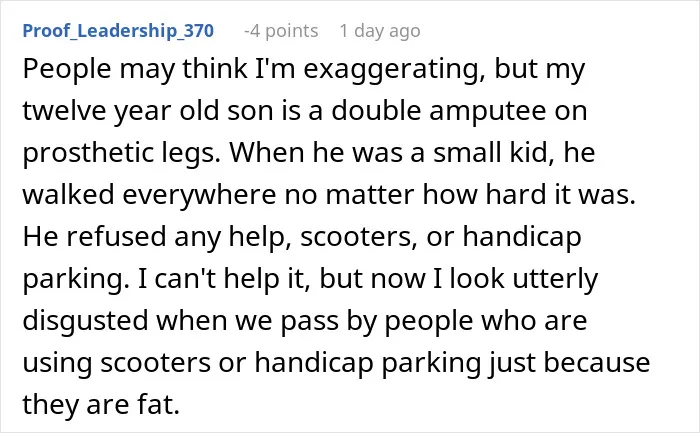This screenshot has height=433, width=700.
Task: Click the words using scooters or handicap
Action: [198, 363]
